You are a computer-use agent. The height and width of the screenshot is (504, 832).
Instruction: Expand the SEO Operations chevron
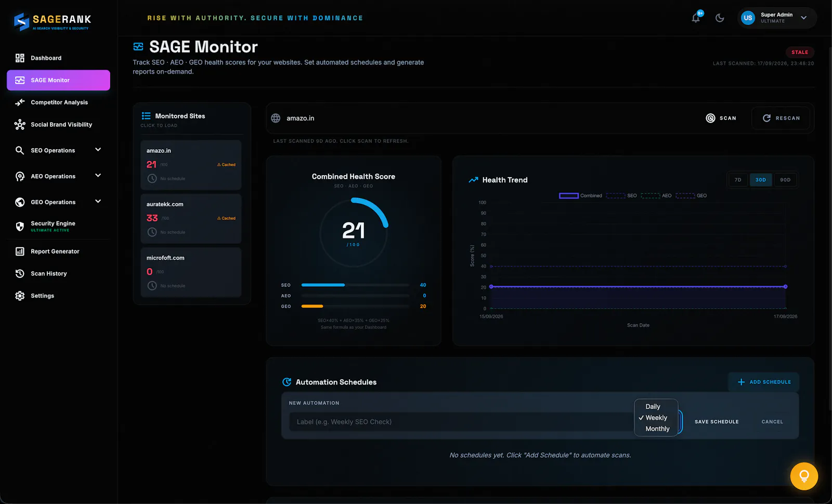98,150
